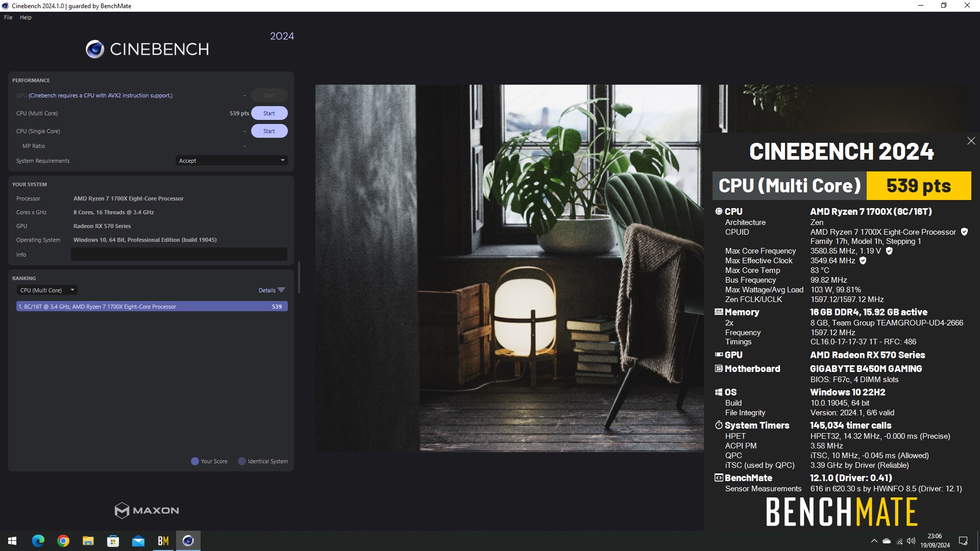Viewport: 980px width, 551px height.
Task: Open the Windows Start menu
Action: point(12,541)
